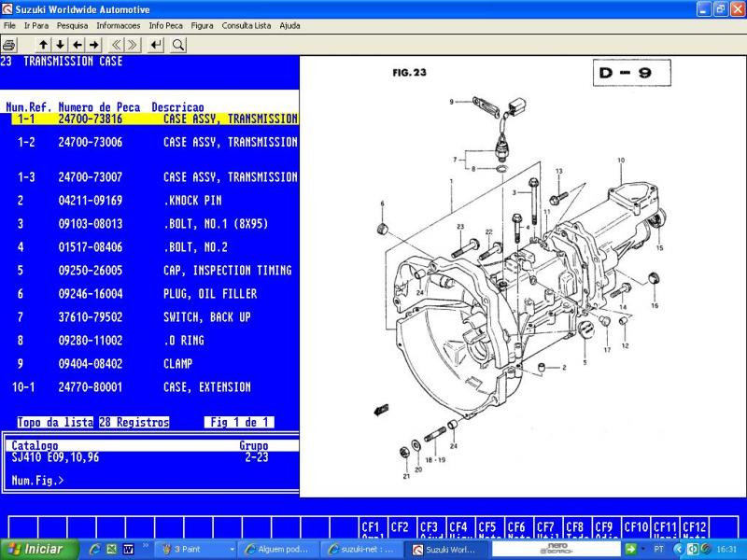Click the up arrow toolbar button
The image size is (747, 560).
click(43, 45)
